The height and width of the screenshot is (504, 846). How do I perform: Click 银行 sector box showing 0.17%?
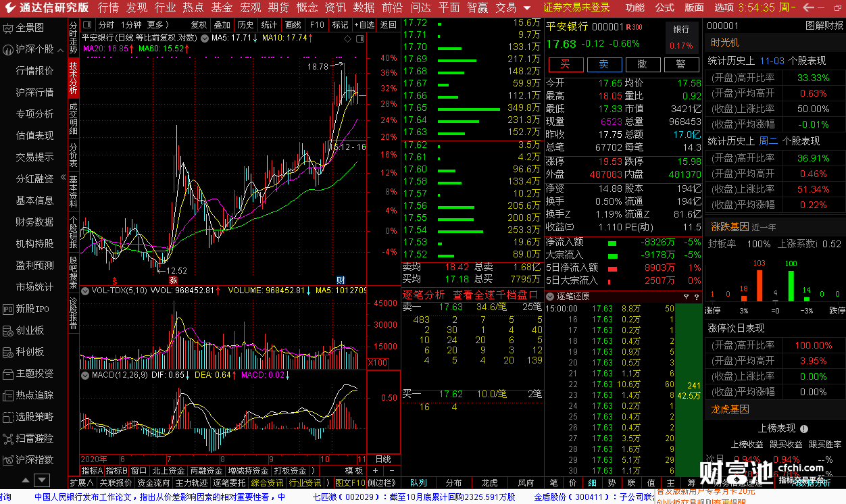[x=681, y=38]
